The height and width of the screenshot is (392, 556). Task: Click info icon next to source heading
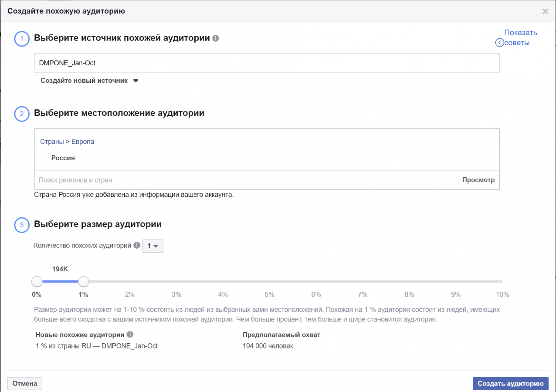point(215,38)
